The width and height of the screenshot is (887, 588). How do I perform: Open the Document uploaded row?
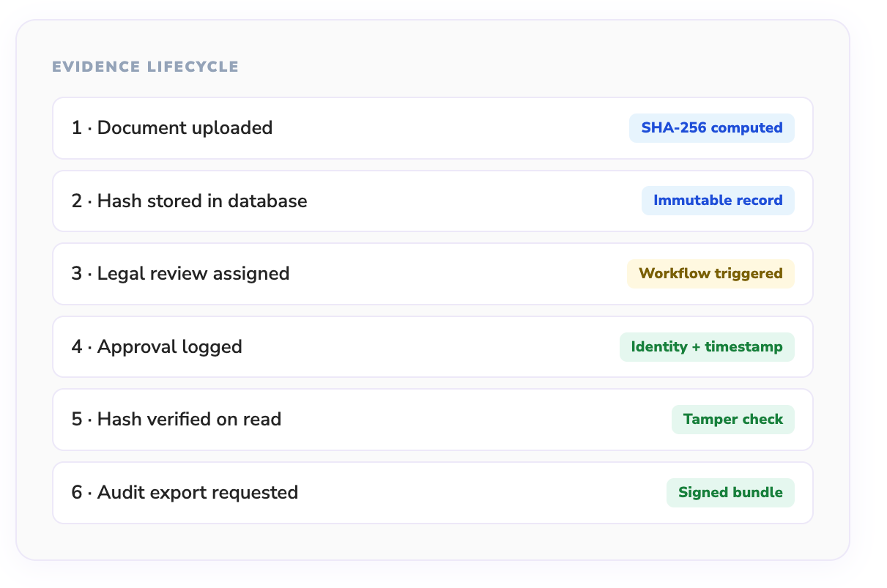click(x=185, y=128)
